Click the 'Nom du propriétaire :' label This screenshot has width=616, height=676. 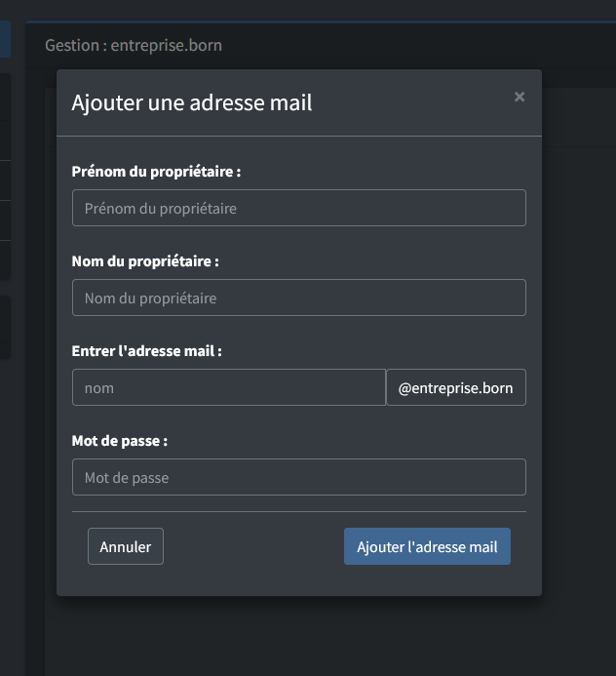point(145,261)
